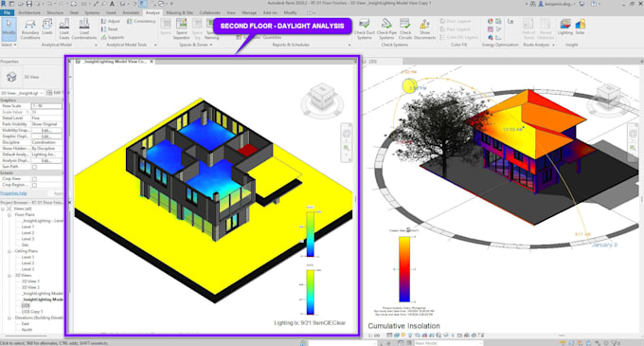The height and width of the screenshot is (346, 644).
Task: Click the View Scale value field
Action: 46,106
